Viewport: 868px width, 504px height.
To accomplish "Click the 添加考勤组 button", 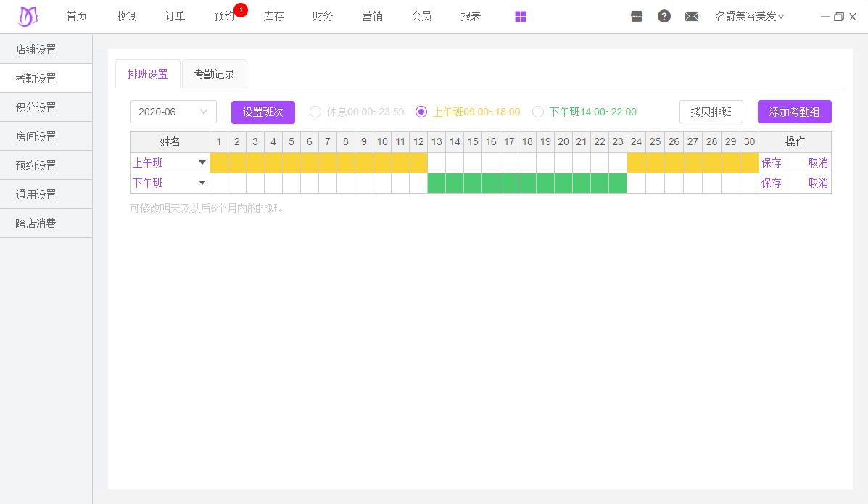I will (x=794, y=112).
